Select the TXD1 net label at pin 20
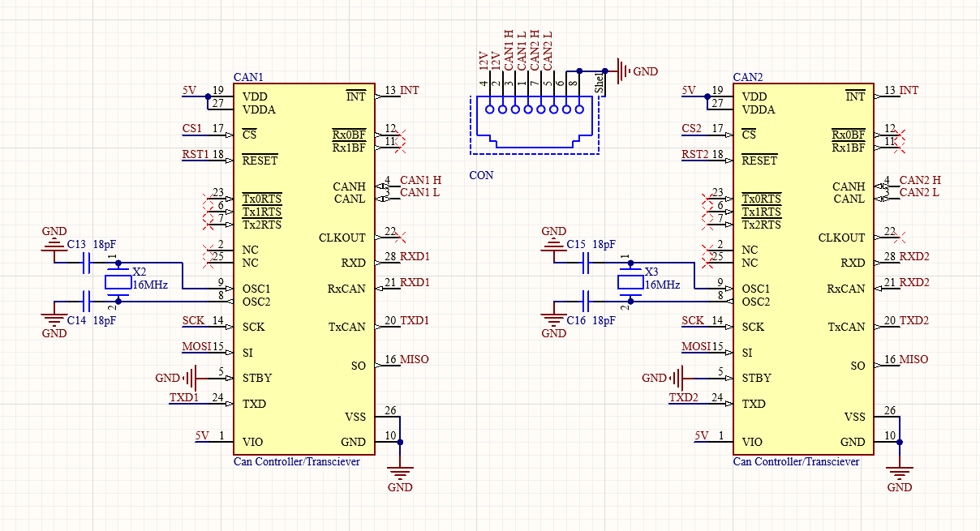Image resolution: width=980 pixels, height=531 pixels. coord(415,320)
